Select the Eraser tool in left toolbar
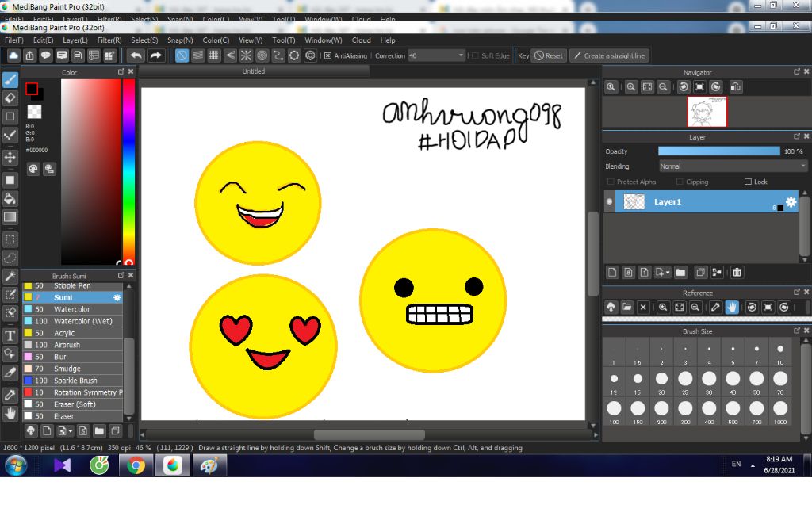Viewport: 812px width, 524px height. 10,98
